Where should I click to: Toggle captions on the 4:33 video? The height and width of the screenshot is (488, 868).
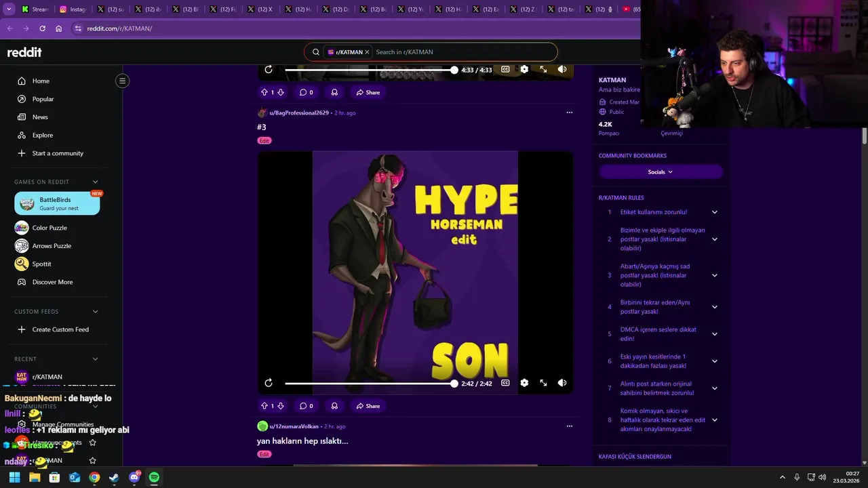click(x=505, y=69)
